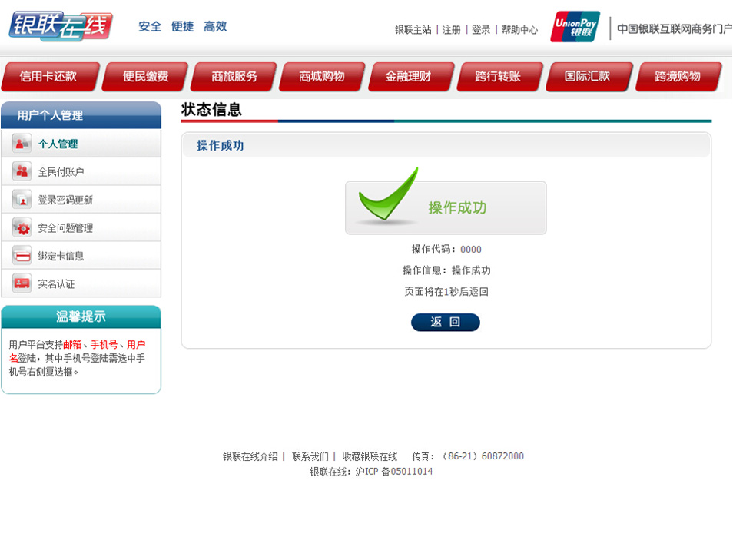
Task: Select 个人管理 in the sidebar
Action: [81, 144]
